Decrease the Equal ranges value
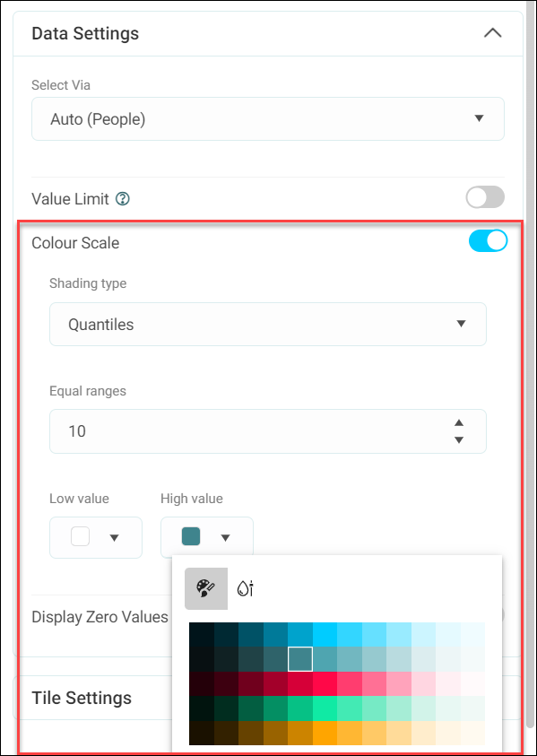Viewport: 537px width, 756px height. 459,439
